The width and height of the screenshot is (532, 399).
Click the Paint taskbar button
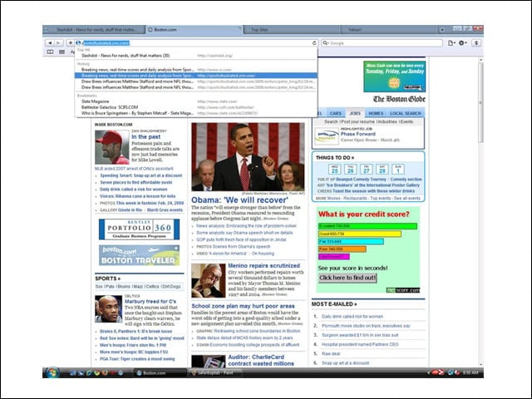pos(215,373)
